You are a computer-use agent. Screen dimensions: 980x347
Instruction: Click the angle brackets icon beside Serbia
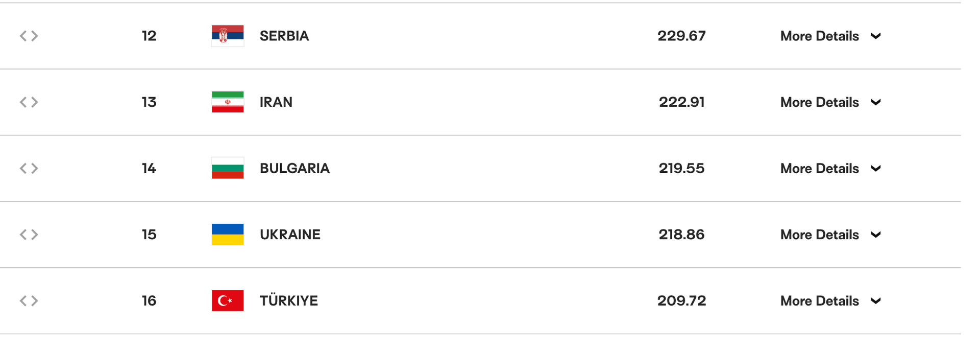[x=29, y=36]
